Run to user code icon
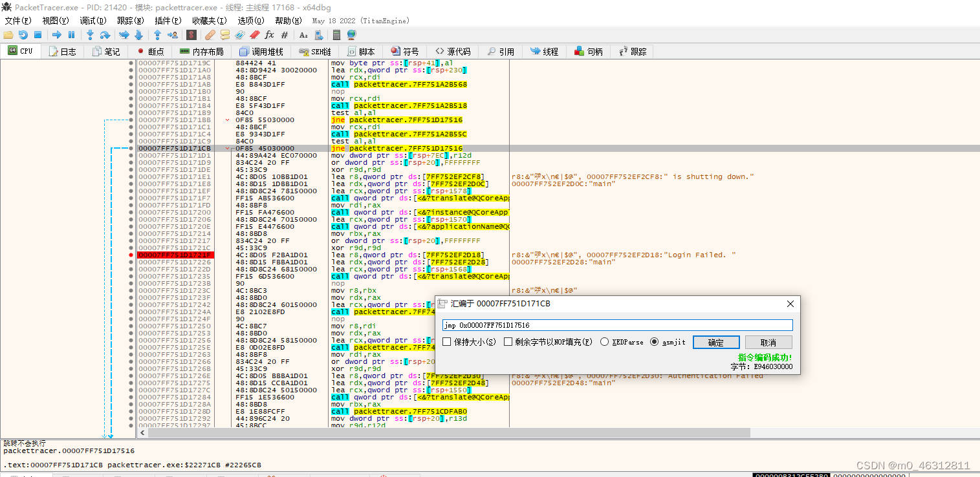 [x=172, y=35]
